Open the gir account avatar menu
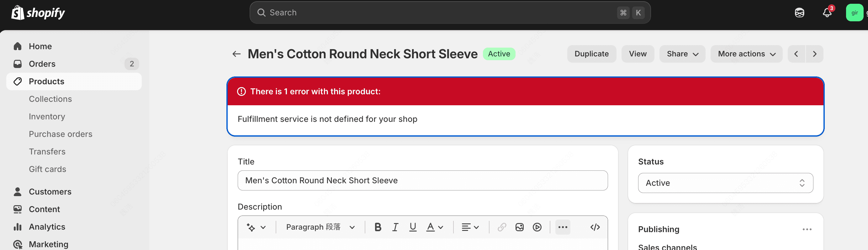868x250 pixels. [x=855, y=13]
